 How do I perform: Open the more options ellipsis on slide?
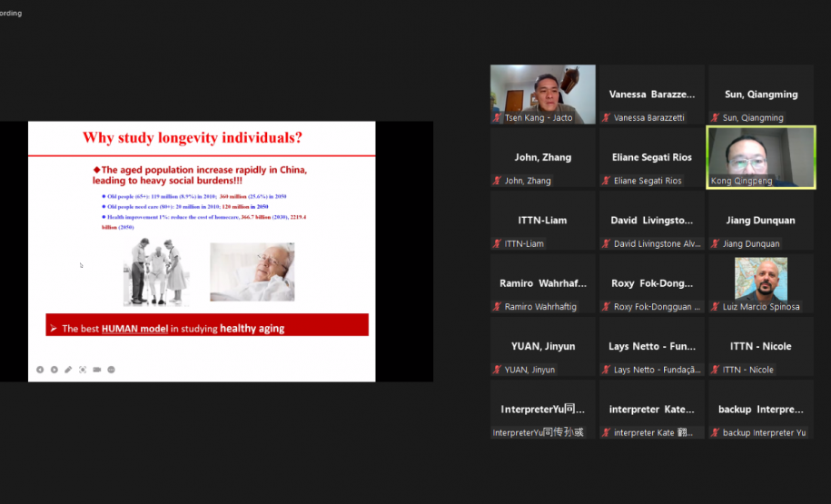point(112,370)
